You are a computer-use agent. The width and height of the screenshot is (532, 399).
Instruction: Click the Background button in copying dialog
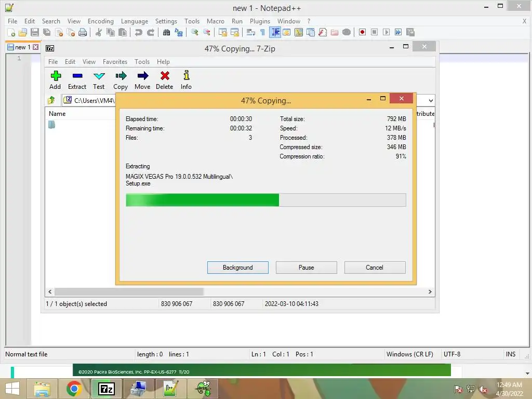click(238, 268)
